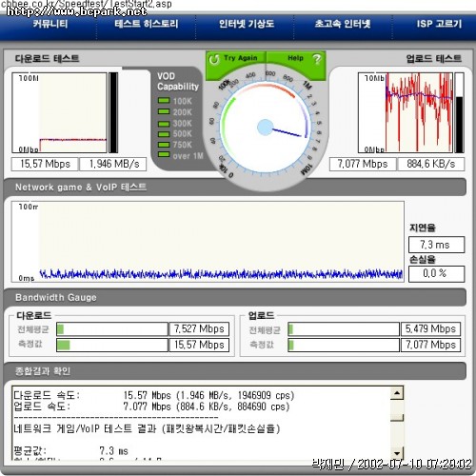Click the upload test vertical level bar

pyautogui.click(x=459, y=112)
